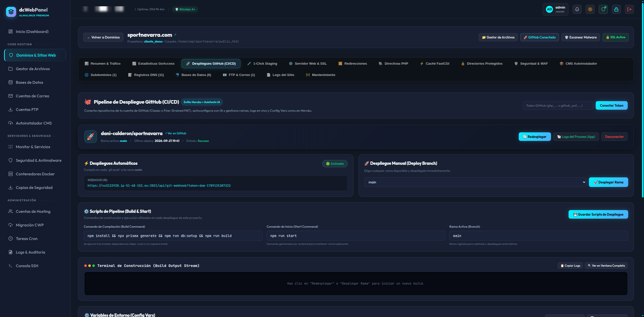644x317 pixels.
Task: Click Copiar Logs button
Action: [570, 266]
